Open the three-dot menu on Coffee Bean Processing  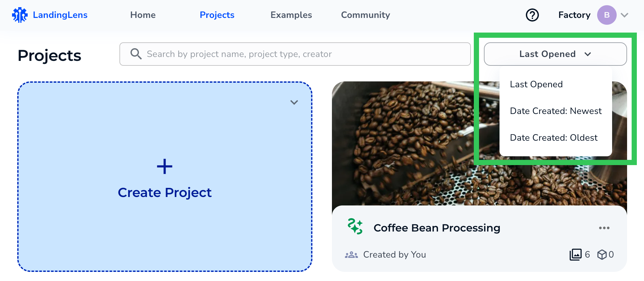point(604,228)
